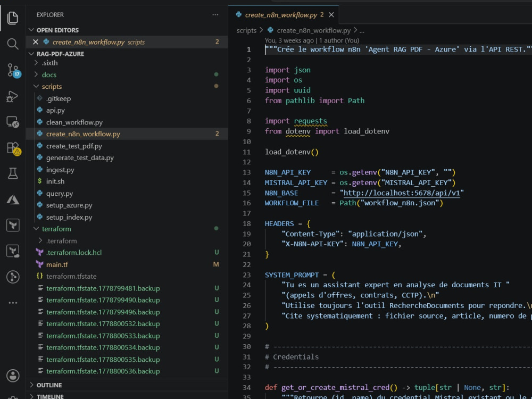
Task: Close create_n8n_workflow.py in Open Editors list
Action: (x=36, y=41)
